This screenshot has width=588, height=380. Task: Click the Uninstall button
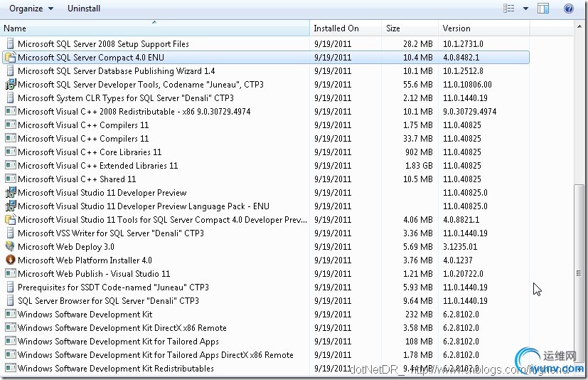click(x=84, y=9)
